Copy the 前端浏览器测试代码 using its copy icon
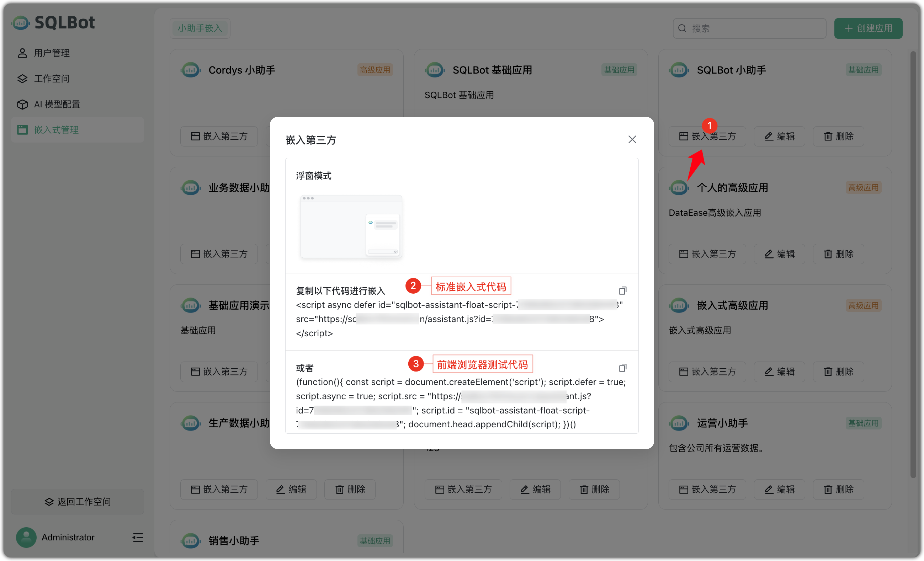 point(623,368)
